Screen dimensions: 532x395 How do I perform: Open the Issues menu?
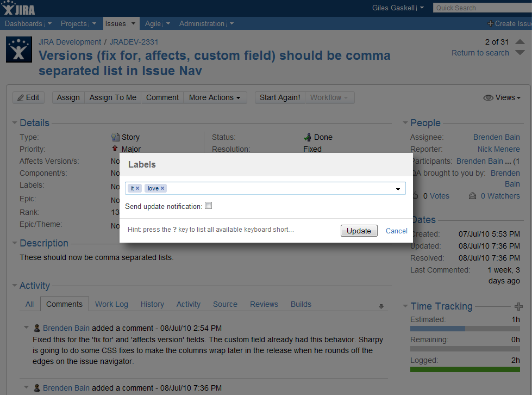click(115, 23)
